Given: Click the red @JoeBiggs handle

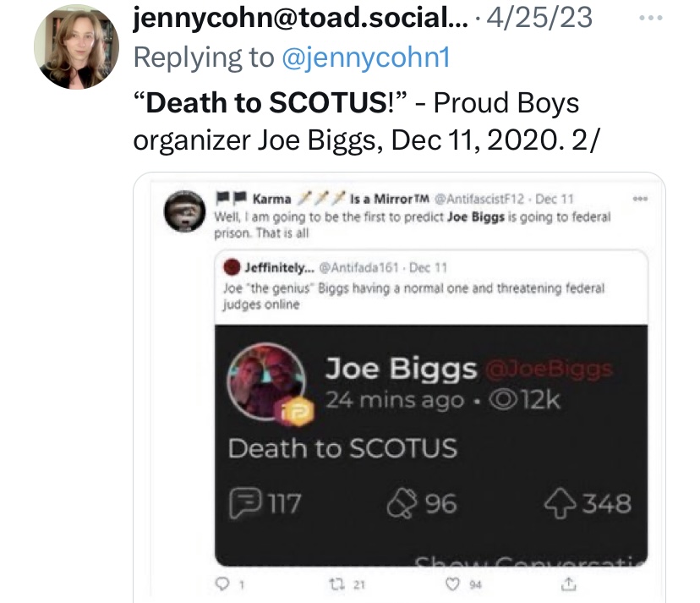Looking at the screenshot, I should pyautogui.click(x=549, y=369).
